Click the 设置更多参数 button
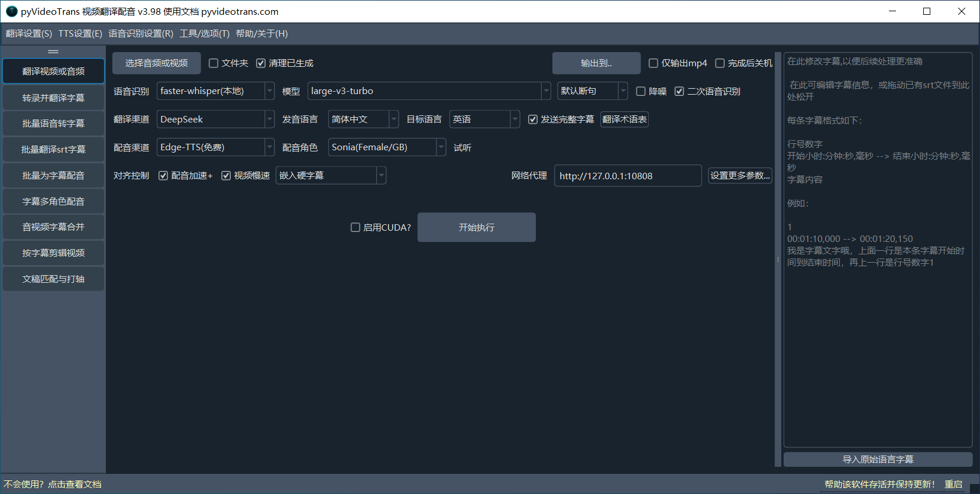The width and height of the screenshot is (980, 494). click(740, 176)
